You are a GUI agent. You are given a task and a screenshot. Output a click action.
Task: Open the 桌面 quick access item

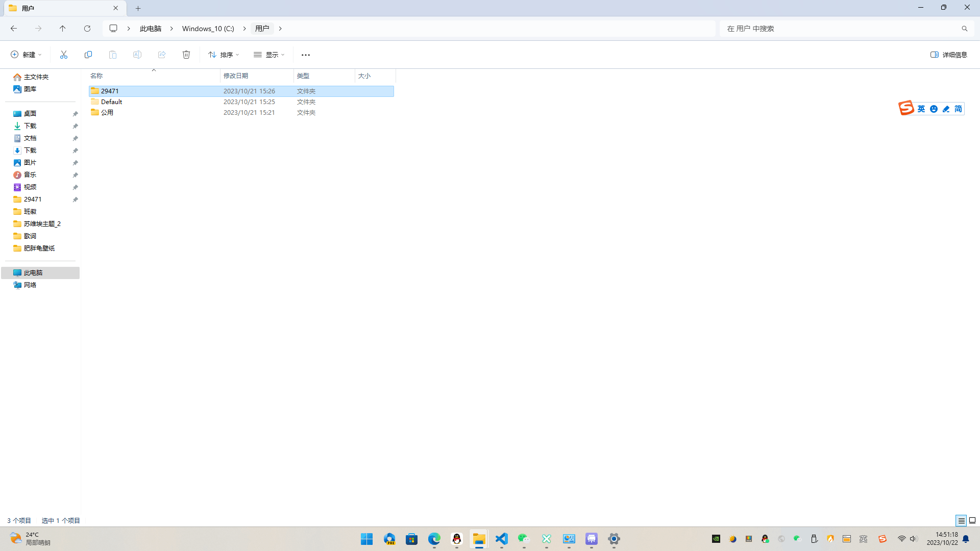[30, 113]
